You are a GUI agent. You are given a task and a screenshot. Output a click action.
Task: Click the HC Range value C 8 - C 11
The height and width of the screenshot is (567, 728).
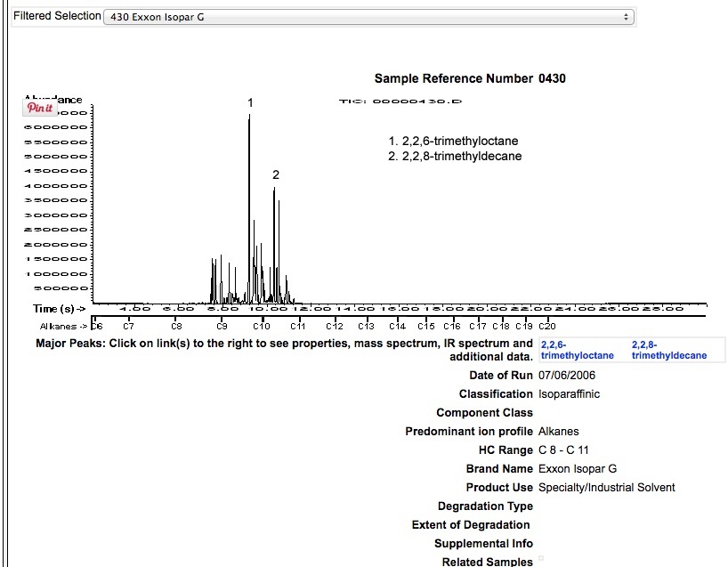click(563, 450)
